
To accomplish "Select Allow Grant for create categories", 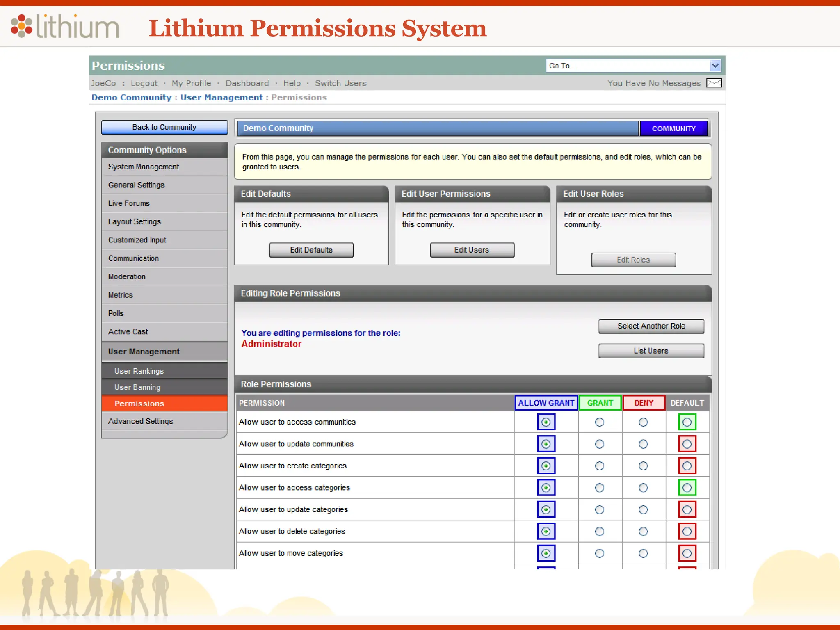I will 546,466.
